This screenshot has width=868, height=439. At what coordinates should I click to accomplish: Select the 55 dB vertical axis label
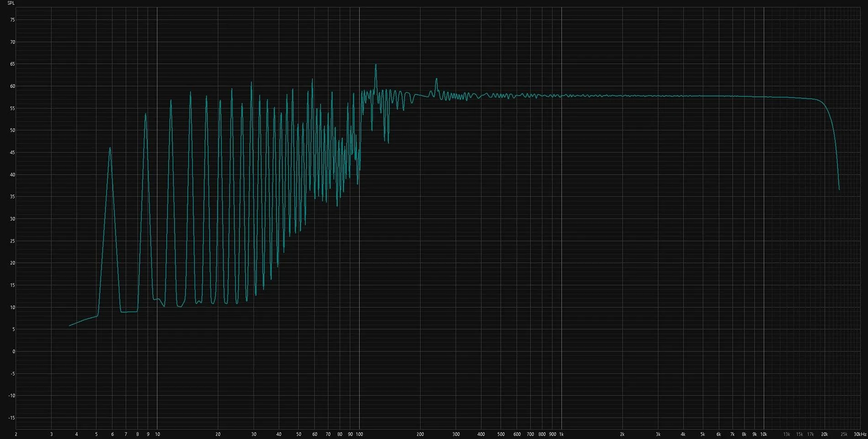(x=12, y=109)
